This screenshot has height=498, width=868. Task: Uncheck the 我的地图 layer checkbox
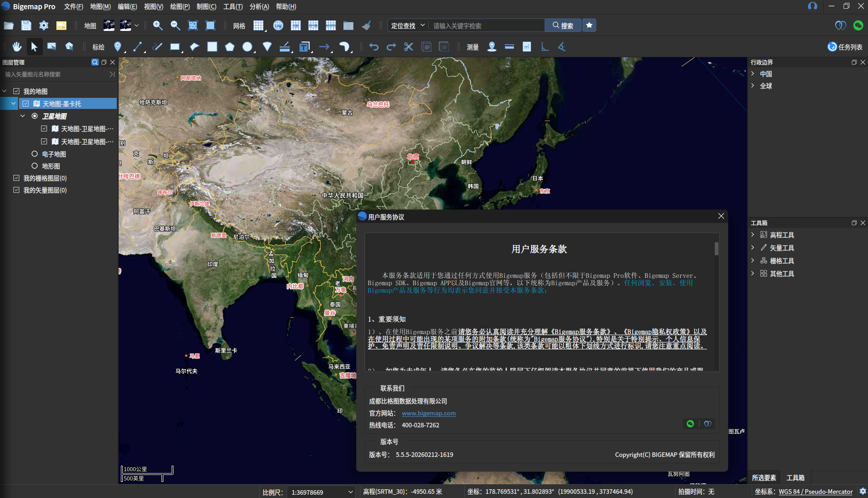point(16,91)
